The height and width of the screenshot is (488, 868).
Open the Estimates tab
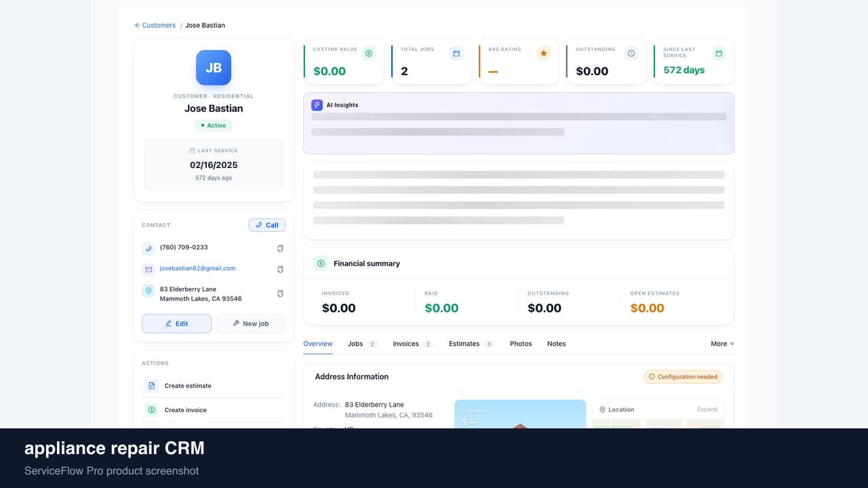(x=471, y=344)
